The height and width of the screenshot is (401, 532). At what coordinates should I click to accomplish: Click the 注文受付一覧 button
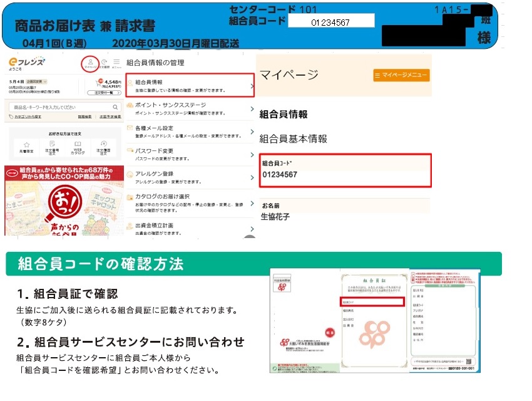point(105,91)
